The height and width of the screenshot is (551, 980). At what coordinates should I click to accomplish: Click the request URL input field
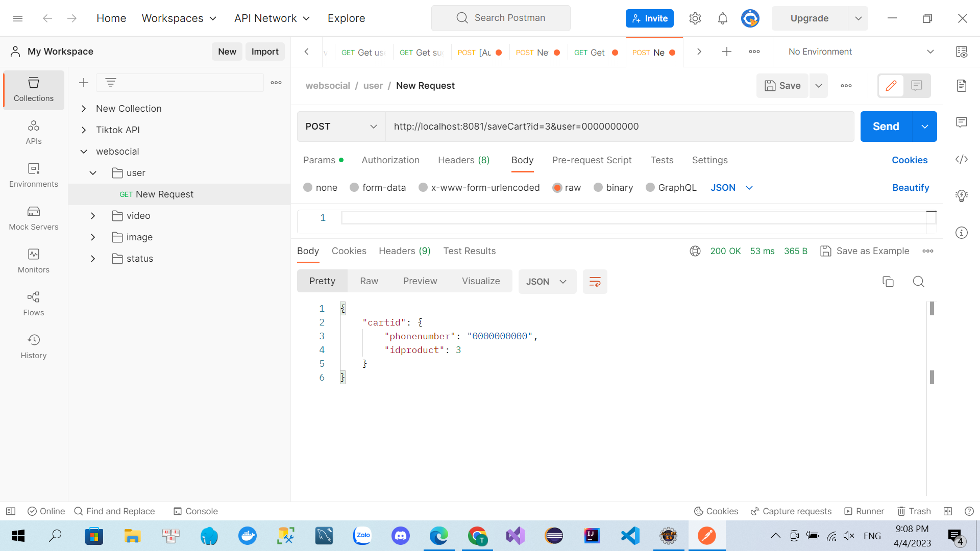(x=618, y=127)
